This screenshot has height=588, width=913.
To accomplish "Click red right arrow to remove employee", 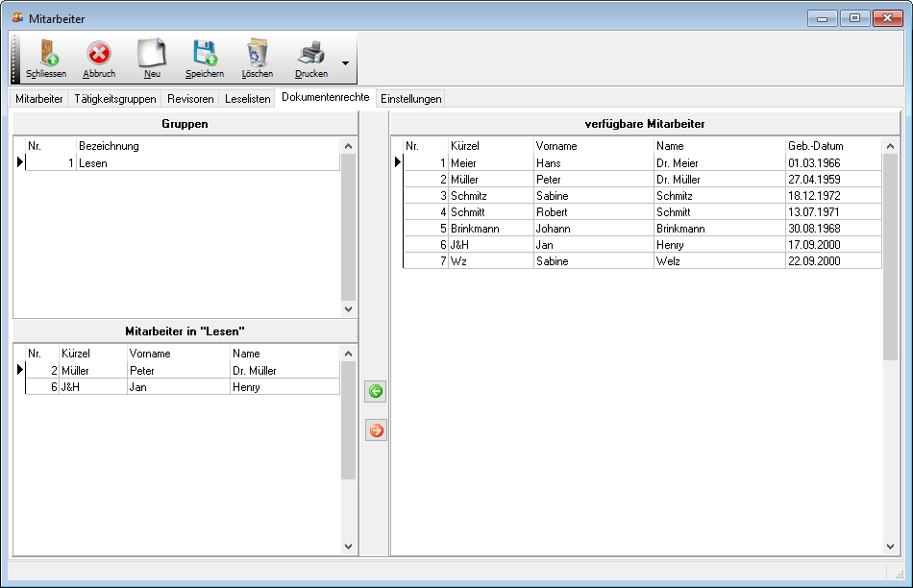I will 376,430.
